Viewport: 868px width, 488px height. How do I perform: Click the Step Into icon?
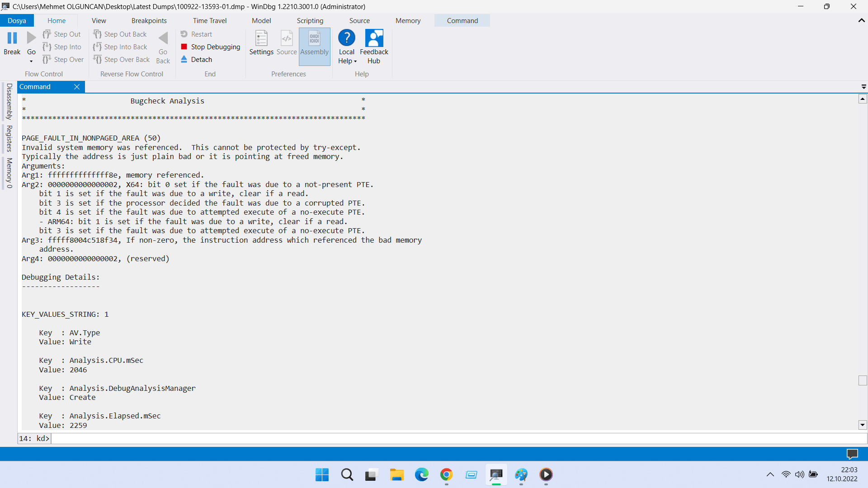pos(47,47)
